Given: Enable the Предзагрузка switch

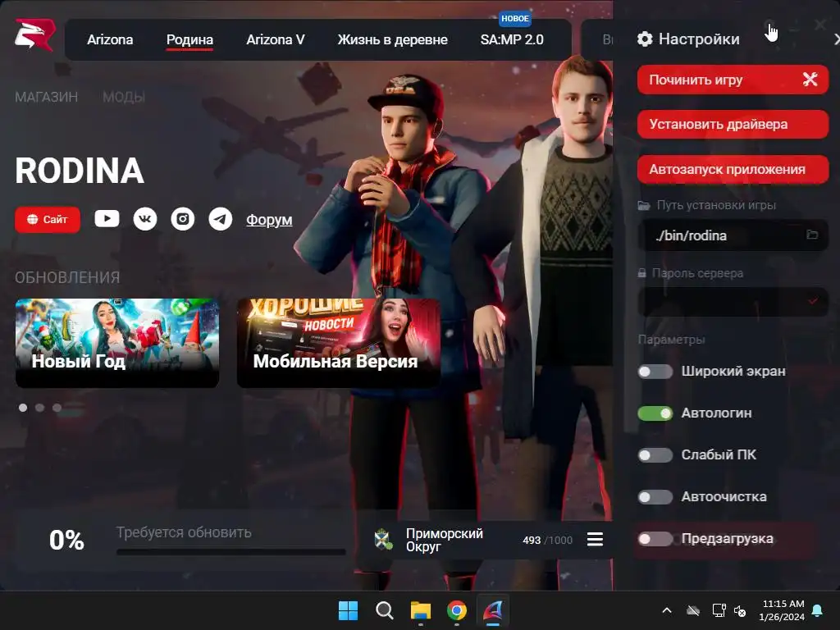Looking at the screenshot, I should [655, 538].
